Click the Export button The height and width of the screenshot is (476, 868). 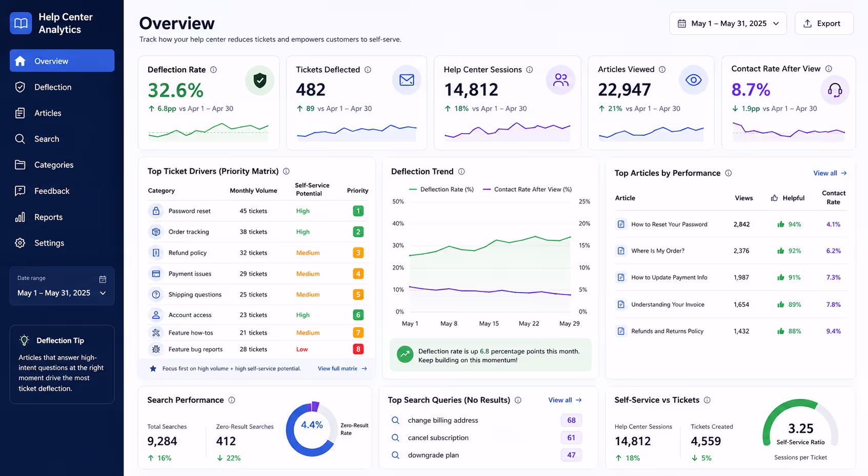point(824,24)
